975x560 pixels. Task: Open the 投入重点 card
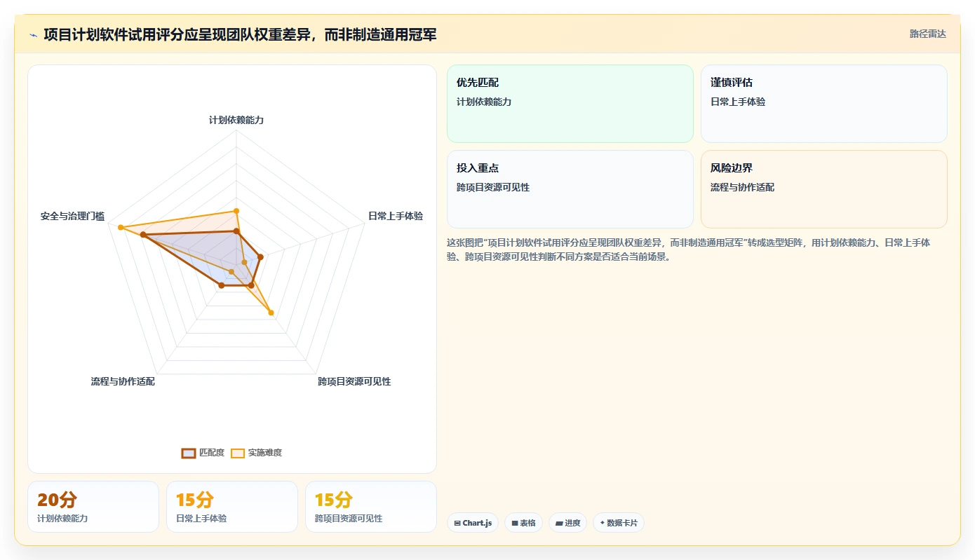tap(570, 189)
